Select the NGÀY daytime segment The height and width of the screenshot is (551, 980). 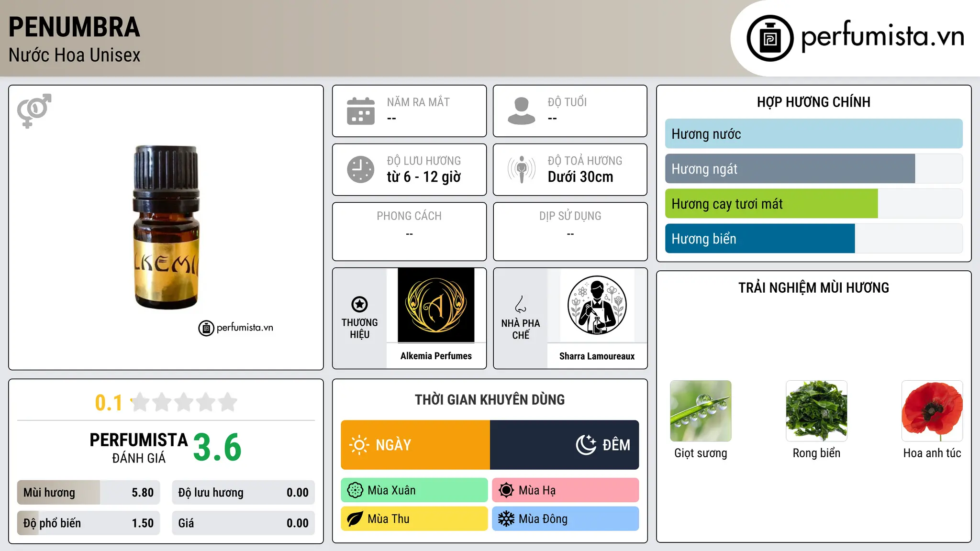[415, 445]
